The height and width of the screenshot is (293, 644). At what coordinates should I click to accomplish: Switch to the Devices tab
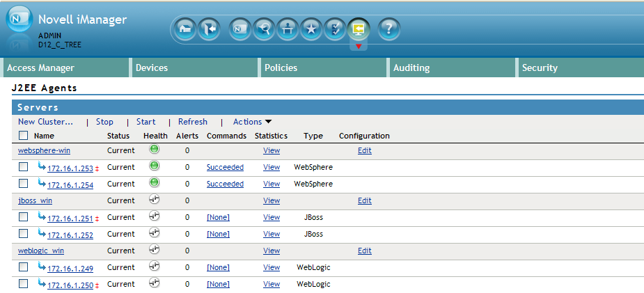[x=195, y=68]
